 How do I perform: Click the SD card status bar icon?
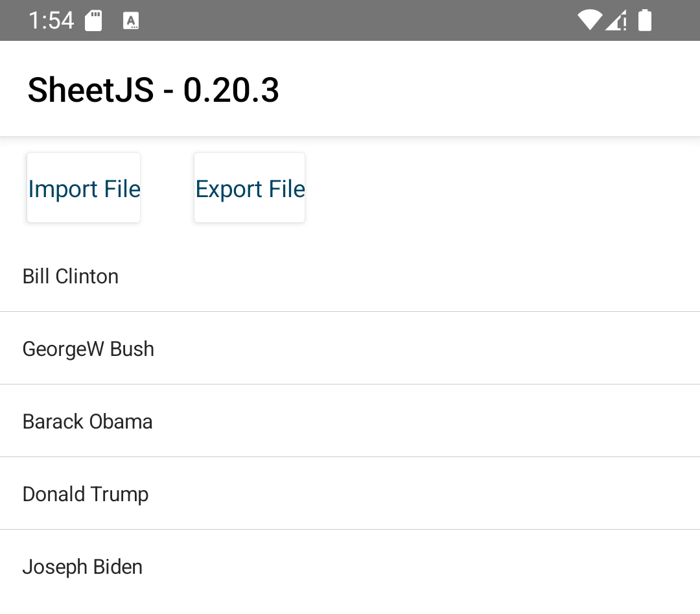pos(94,21)
